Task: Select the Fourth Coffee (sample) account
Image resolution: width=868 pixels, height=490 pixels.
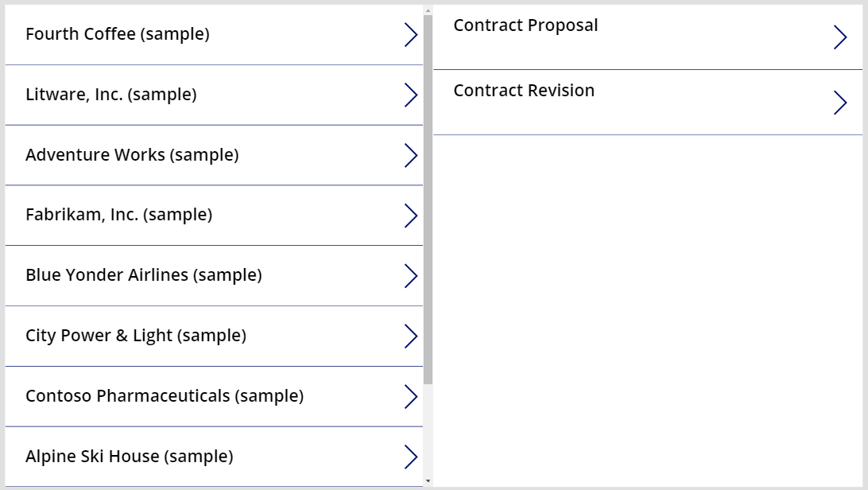Action: coord(118,34)
